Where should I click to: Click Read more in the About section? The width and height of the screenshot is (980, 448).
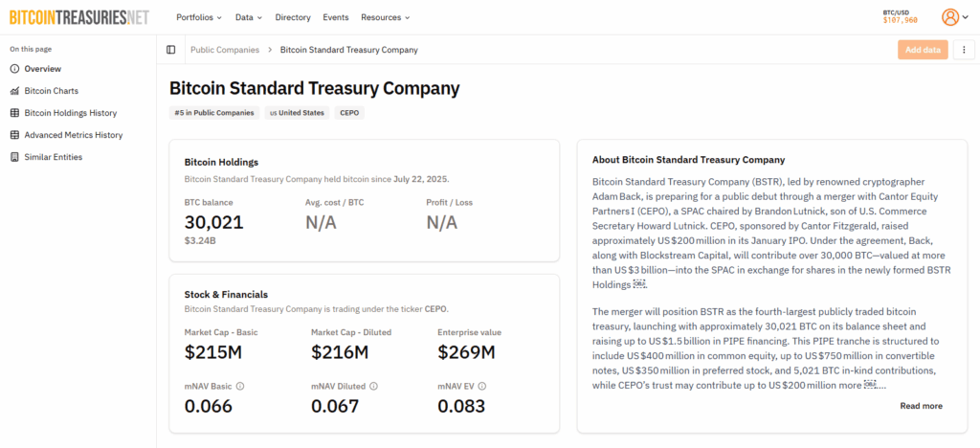pos(921,406)
